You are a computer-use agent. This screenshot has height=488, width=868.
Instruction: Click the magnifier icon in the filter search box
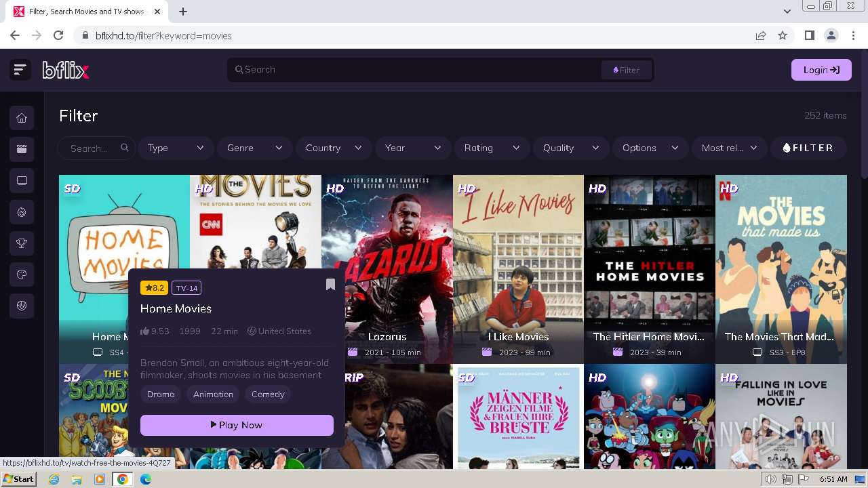[x=125, y=148]
